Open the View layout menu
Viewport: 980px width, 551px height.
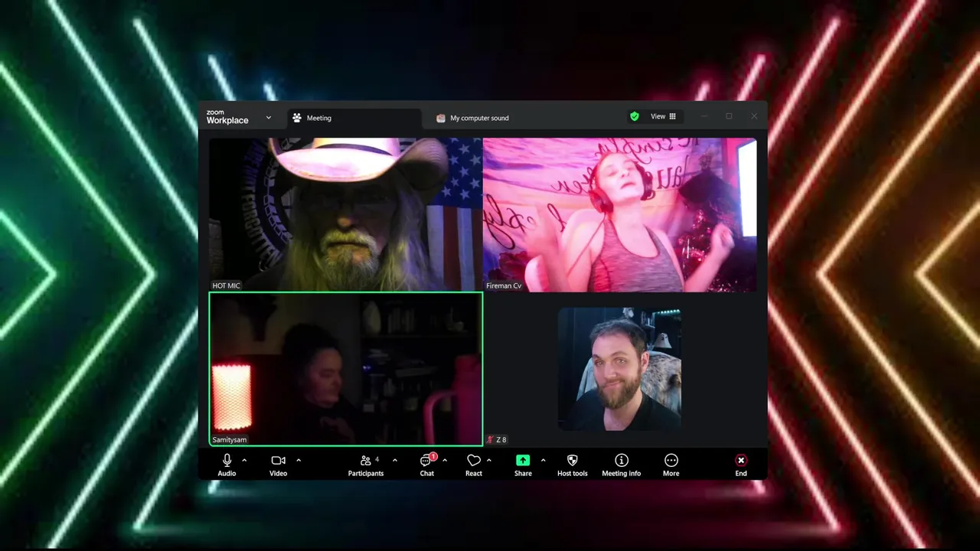pos(663,116)
